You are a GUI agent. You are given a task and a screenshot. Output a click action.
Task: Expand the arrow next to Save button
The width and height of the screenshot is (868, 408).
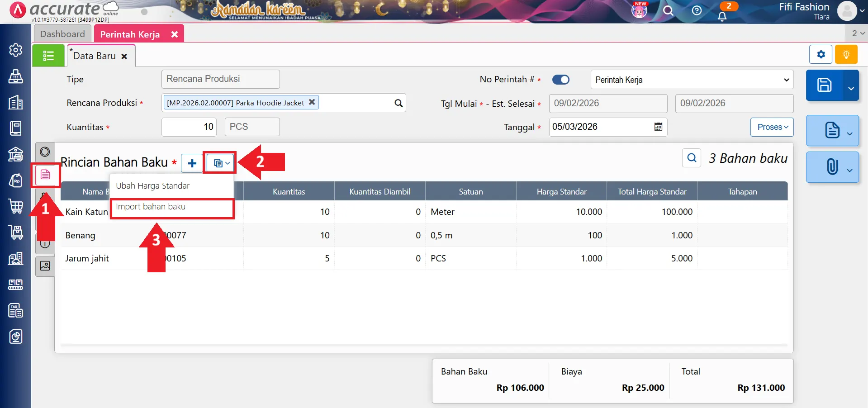point(851,88)
